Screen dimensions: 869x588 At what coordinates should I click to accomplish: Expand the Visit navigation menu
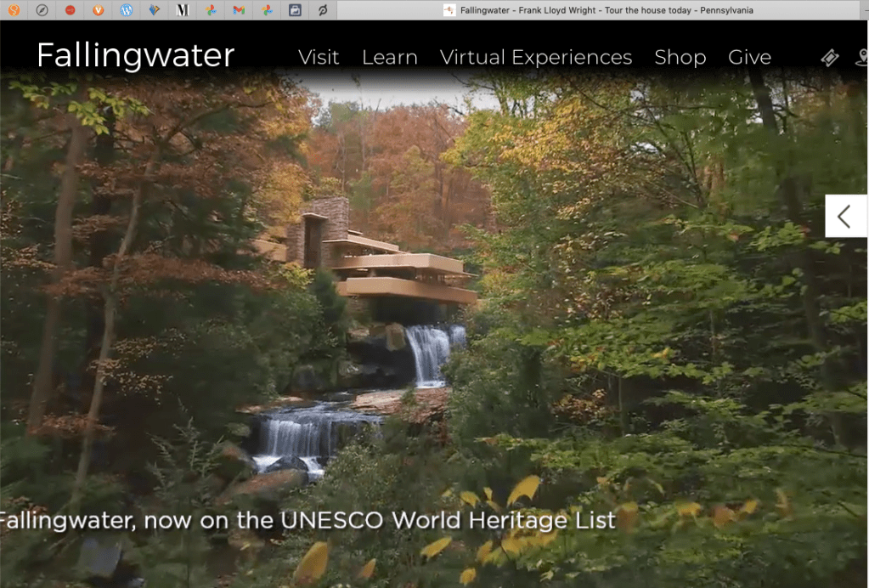click(319, 58)
